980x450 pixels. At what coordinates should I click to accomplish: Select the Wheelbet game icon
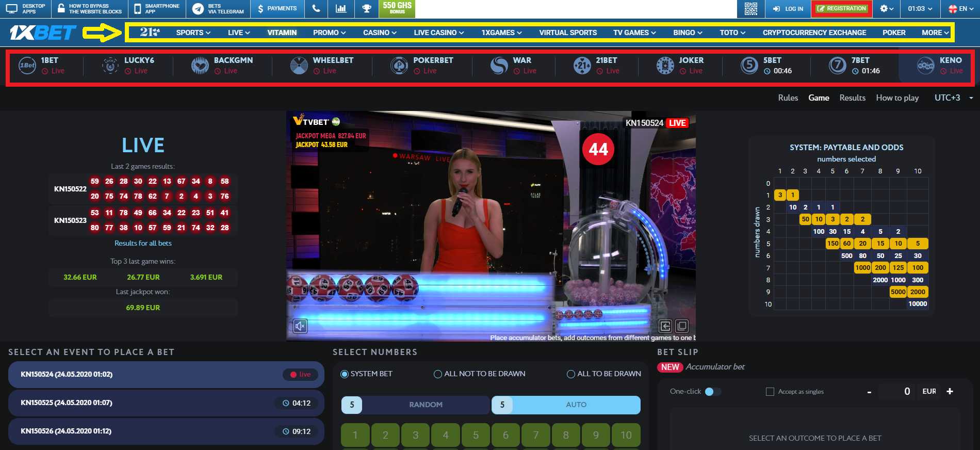point(299,66)
